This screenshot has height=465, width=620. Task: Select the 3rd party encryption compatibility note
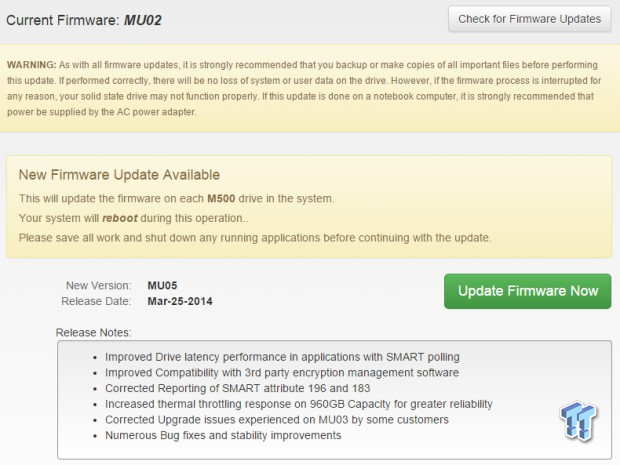(x=282, y=372)
